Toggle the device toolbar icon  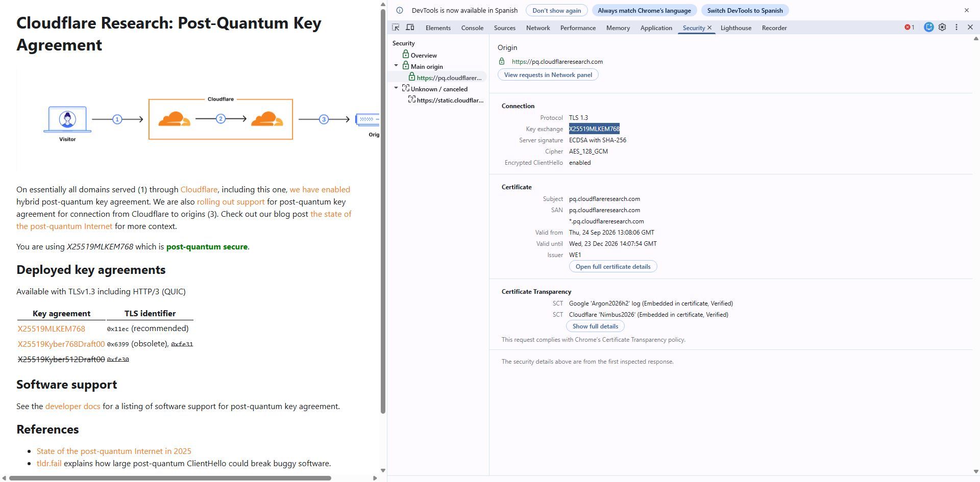tap(410, 28)
